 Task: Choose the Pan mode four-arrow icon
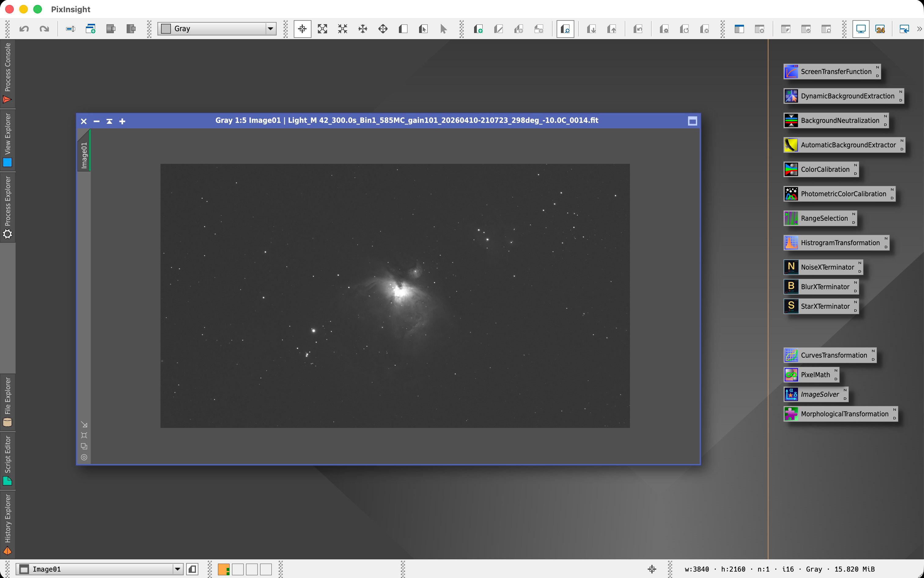[x=363, y=29]
